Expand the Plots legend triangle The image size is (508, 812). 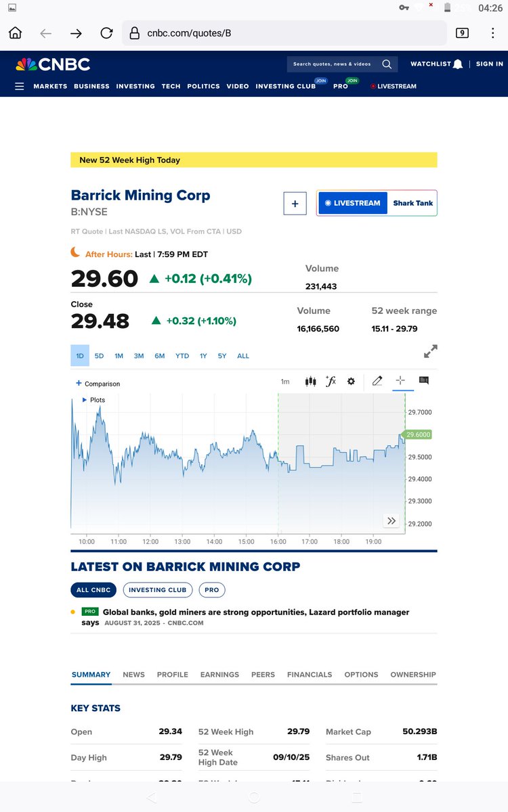click(85, 400)
